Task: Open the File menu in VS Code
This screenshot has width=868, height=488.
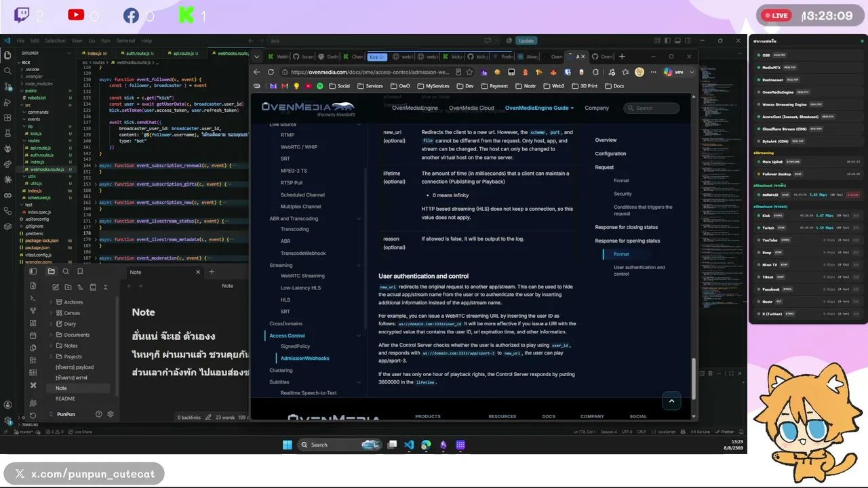Action: pyautogui.click(x=20, y=41)
